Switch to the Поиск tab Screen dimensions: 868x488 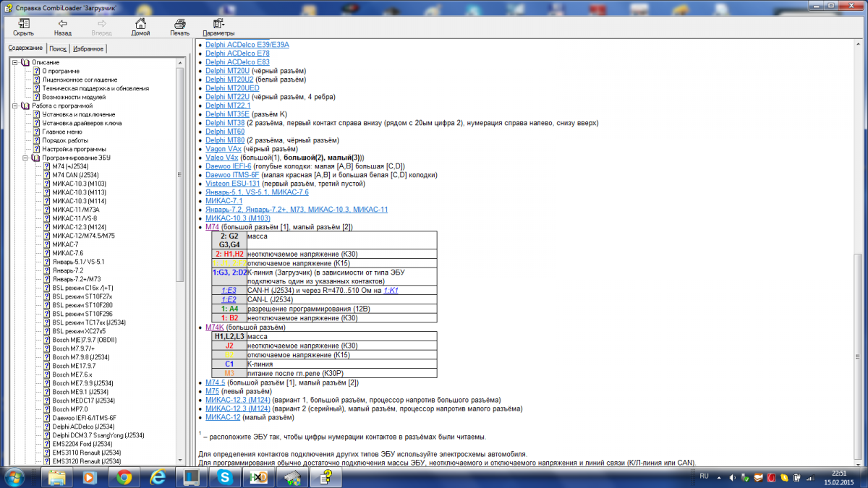click(58, 48)
